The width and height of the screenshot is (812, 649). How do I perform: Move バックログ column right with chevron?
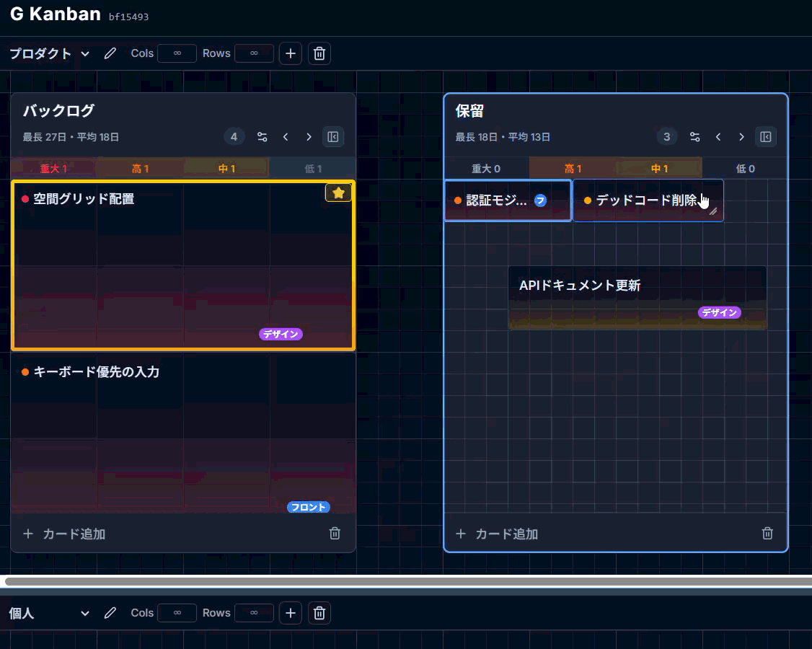pyautogui.click(x=309, y=137)
